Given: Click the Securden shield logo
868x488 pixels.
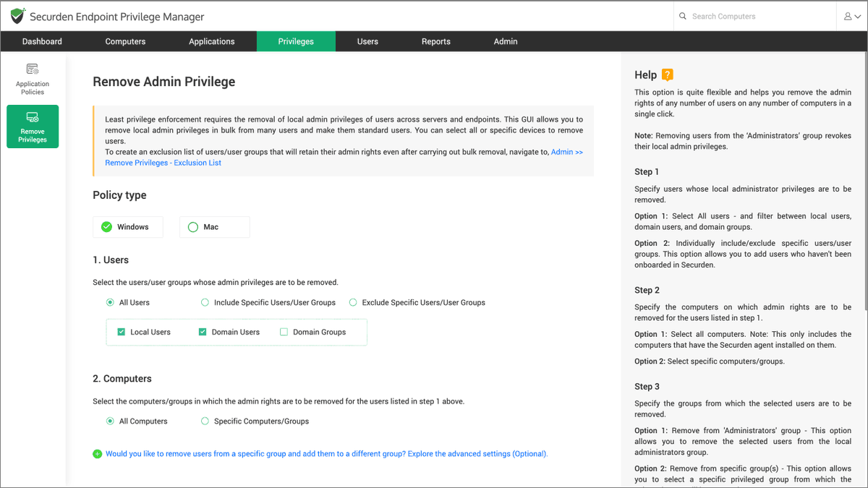Looking at the screenshot, I should pyautogui.click(x=17, y=16).
